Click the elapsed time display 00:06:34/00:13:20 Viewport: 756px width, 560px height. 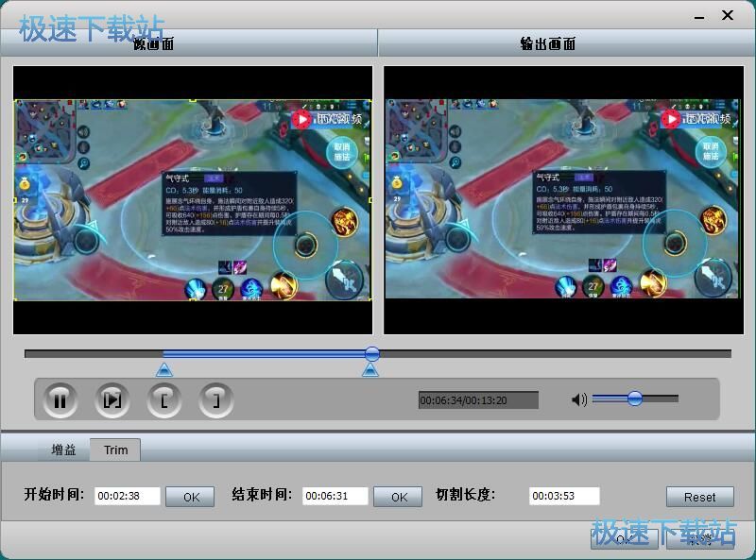[478, 400]
